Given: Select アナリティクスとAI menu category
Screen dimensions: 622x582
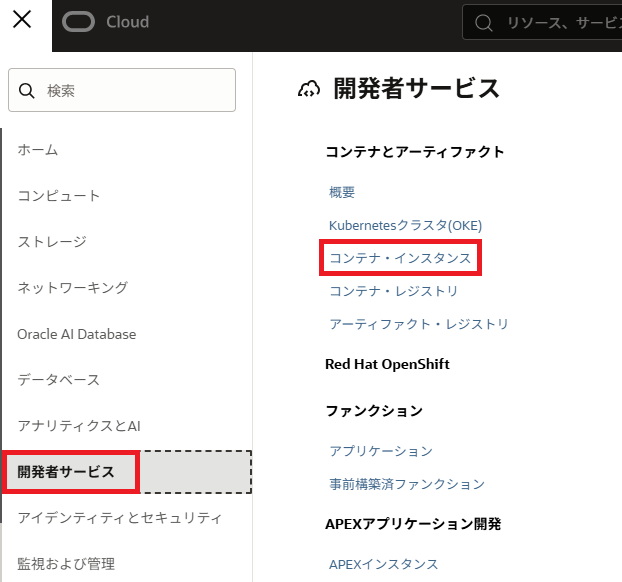Looking at the screenshot, I should coord(79,426).
